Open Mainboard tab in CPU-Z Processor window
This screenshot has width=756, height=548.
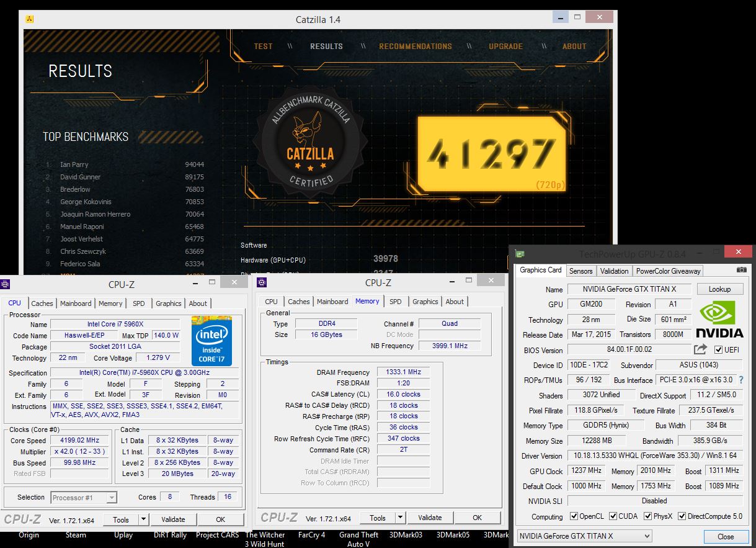(x=76, y=303)
